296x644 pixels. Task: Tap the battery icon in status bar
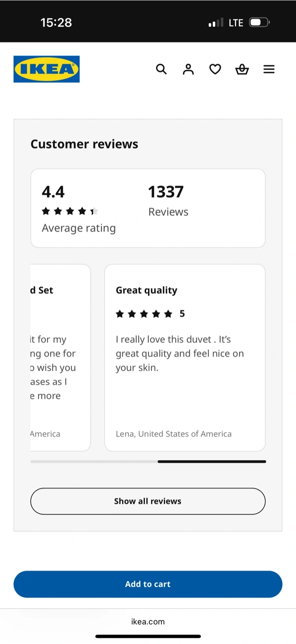coord(259,22)
